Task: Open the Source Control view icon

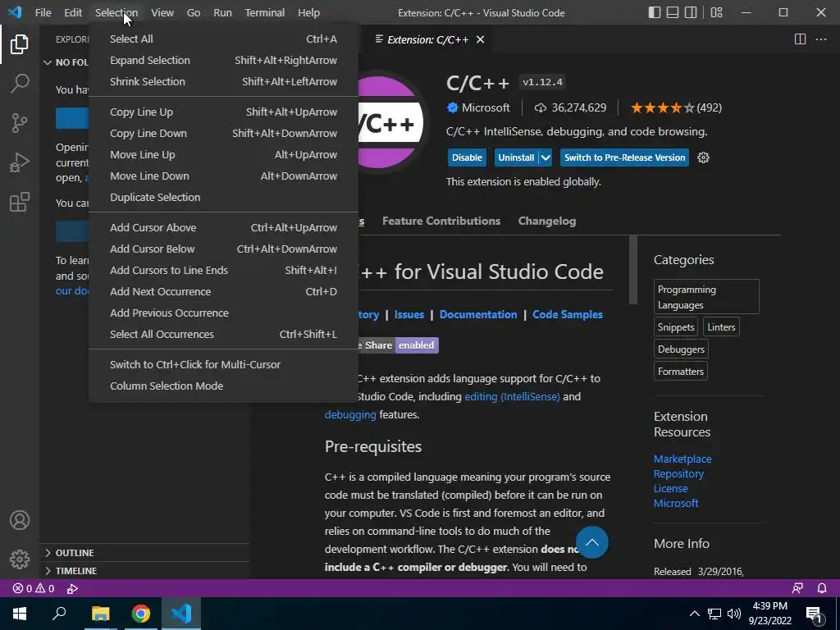Action: coord(20,123)
